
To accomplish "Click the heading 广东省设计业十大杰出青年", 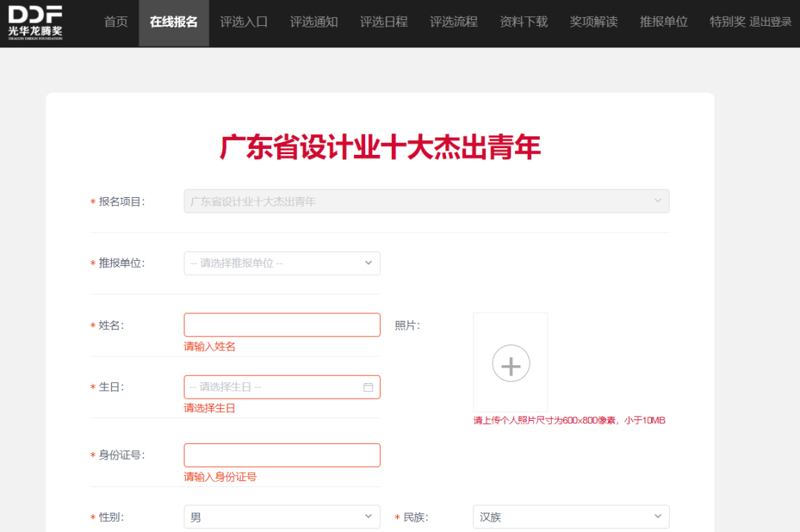I will click(380, 147).
